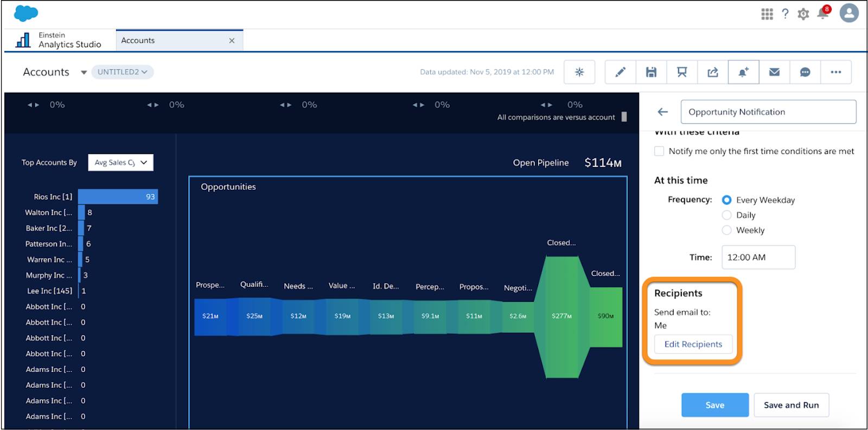The image size is (868, 430).
Task: Select the Walton Inc row
Action: click(x=59, y=213)
